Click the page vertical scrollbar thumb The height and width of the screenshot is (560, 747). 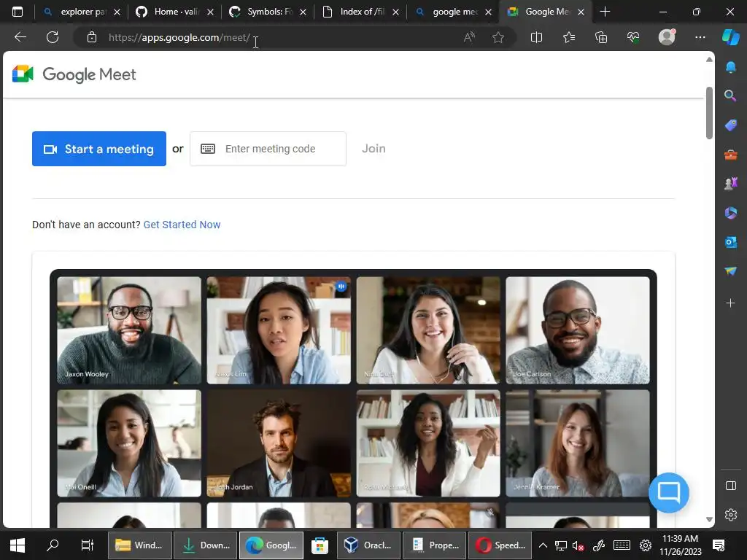coord(709,113)
